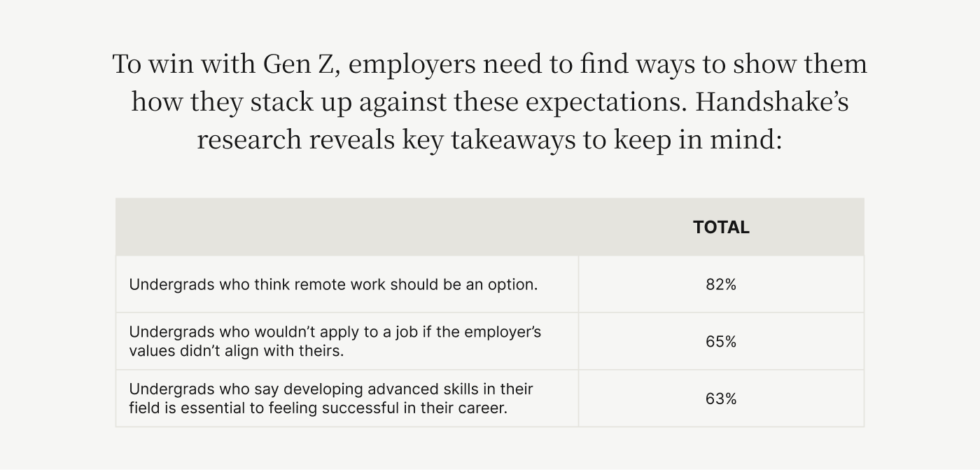Click the employer's values alignment row text
Image resolution: width=980 pixels, height=470 pixels.
point(335,341)
